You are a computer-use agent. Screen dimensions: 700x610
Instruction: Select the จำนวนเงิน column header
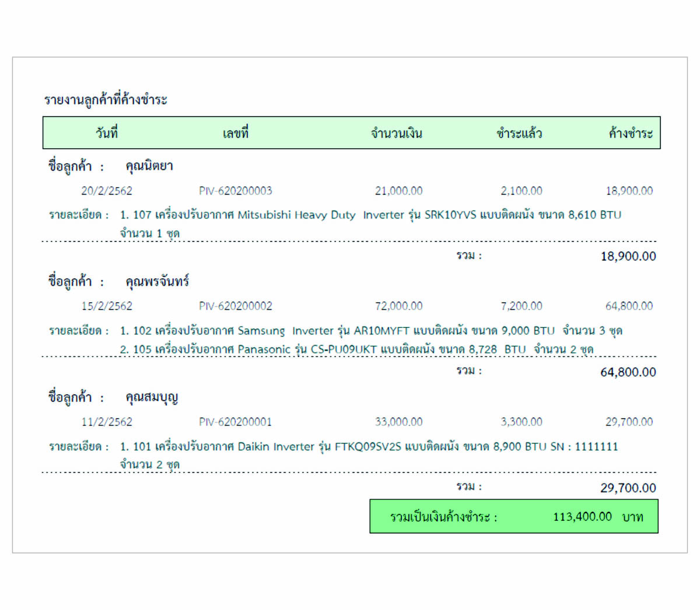tap(397, 134)
